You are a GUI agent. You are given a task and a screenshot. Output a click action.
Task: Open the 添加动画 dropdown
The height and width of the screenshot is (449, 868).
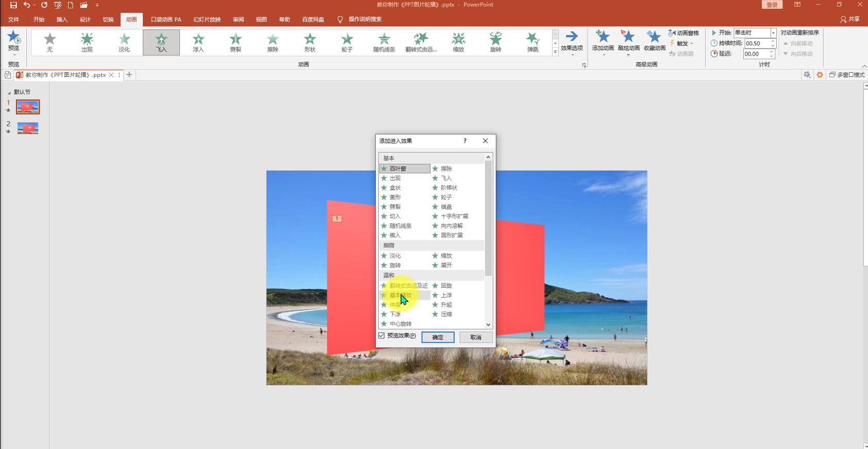coord(603,42)
